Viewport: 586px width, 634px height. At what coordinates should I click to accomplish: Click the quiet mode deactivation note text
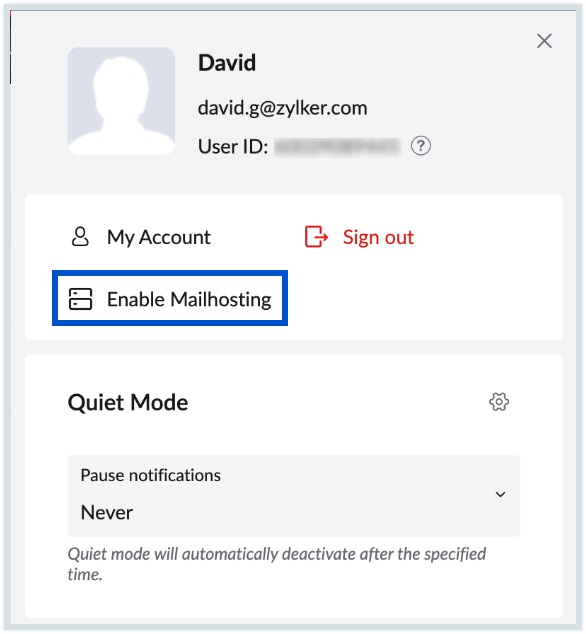277,564
